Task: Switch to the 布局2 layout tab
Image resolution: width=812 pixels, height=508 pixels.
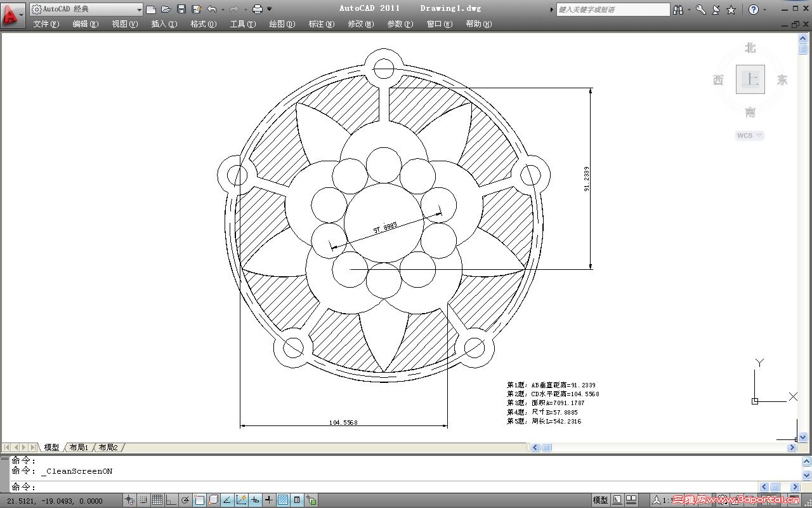Action: [108, 448]
